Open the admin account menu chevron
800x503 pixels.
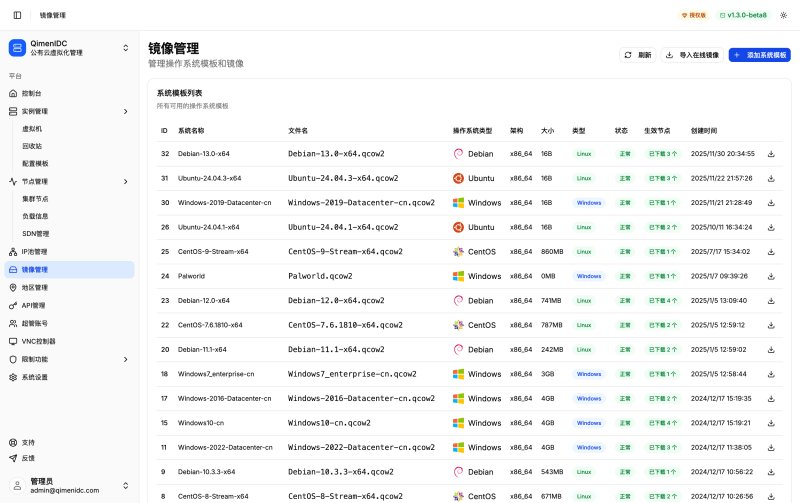(x=126, y=486)
